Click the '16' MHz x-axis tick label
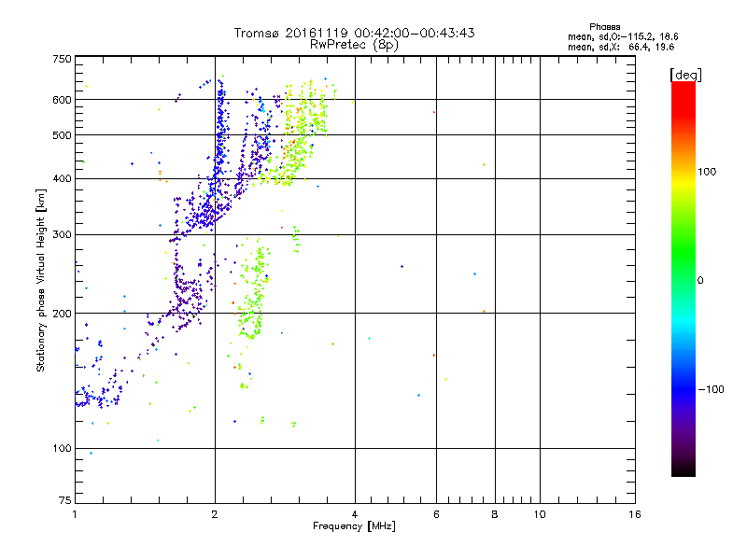 pos(635,514)
